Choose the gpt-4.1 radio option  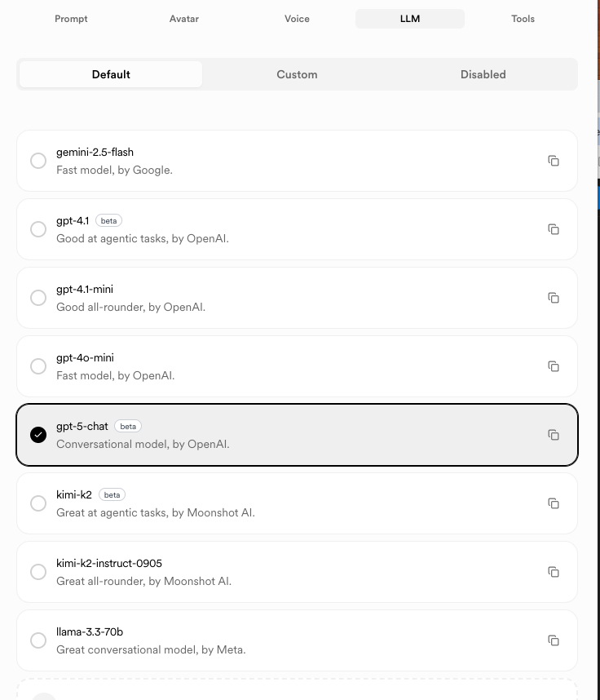pos(38,229)
